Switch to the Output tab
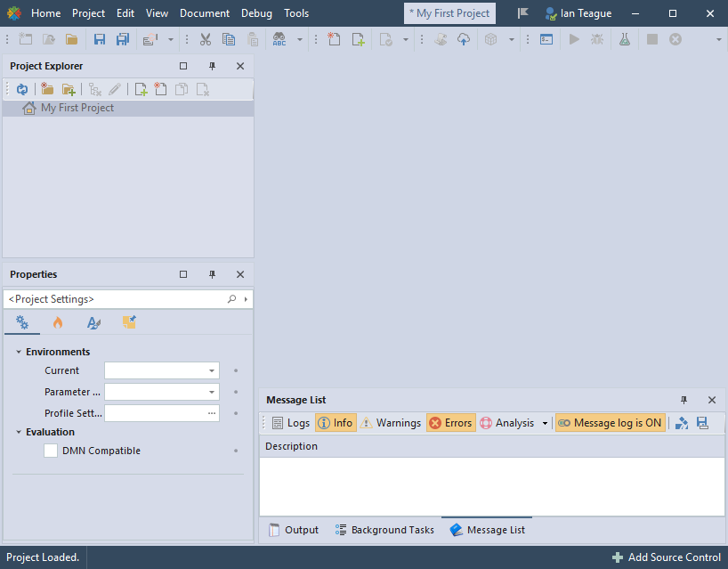Viewport: 728px width, 569px height. [x=294, y=530]
